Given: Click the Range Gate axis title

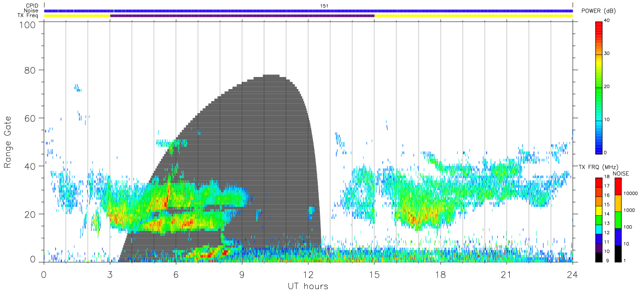Looking at the screenshot, I should 8,142.
